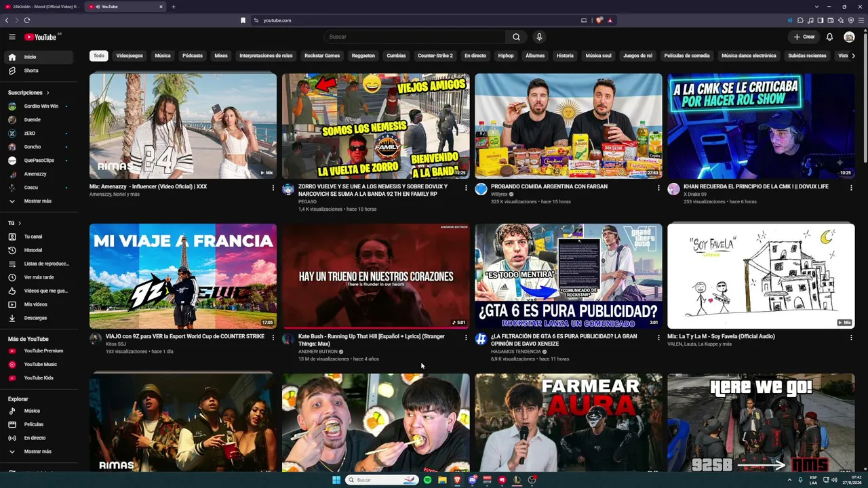868x488 pixels.
Task: Play the GTA 6 ES PURA PUBLICIDAD thumbnail
Action: [568, 276]
